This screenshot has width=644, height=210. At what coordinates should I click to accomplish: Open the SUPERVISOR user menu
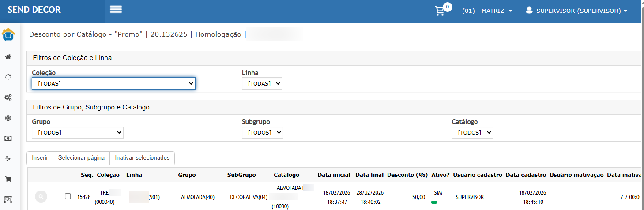pyautogui.click(x=576, y=11)
